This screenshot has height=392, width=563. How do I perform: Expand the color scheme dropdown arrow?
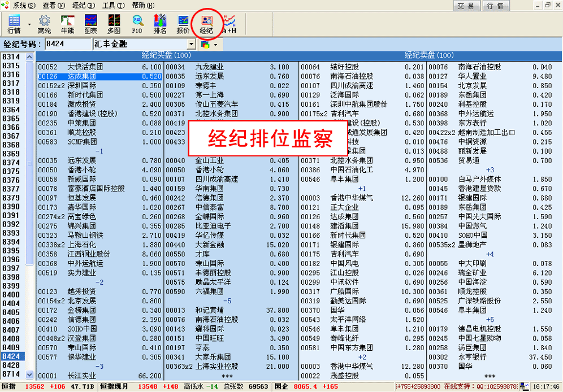click(215, 44)
